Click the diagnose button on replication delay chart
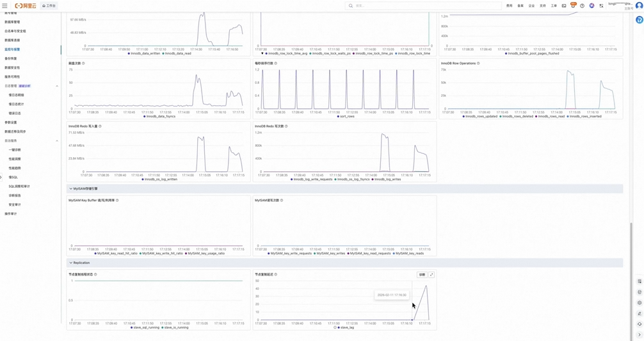 pos(422,275)
